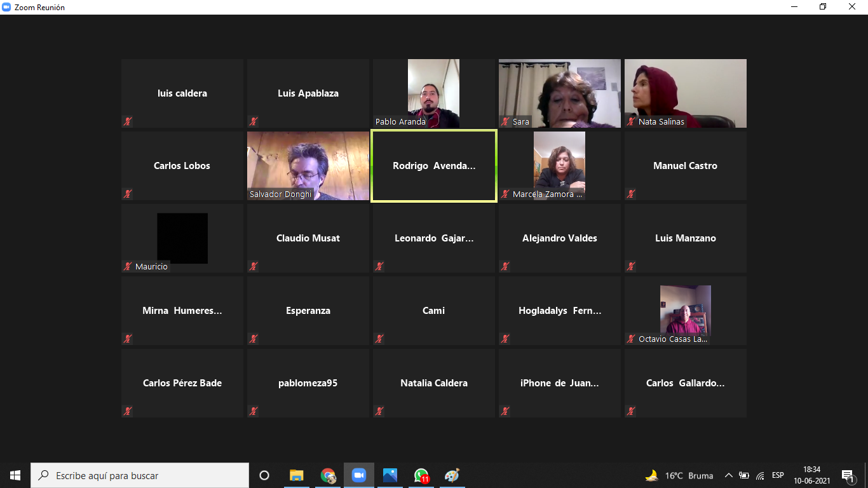Screen dimensions: 868x488
Task: Click the iPhone de Juan... participant name
Action: (x=560, y=383)
